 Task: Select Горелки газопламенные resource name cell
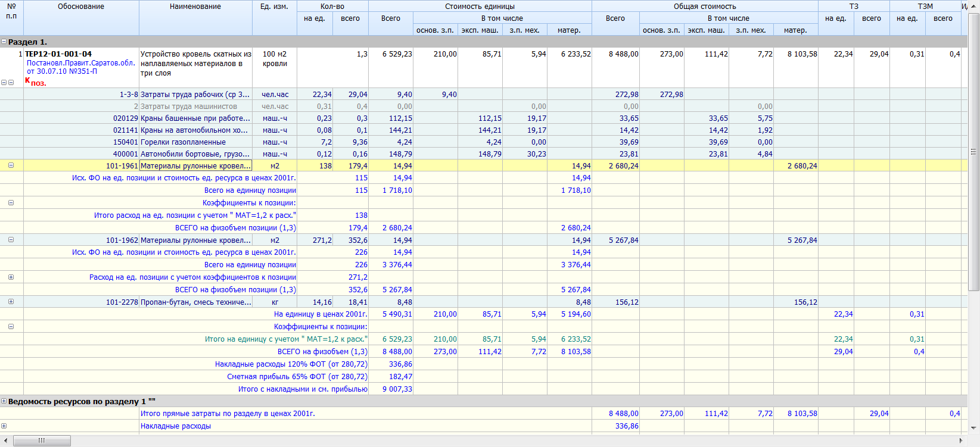click(183, 142)
